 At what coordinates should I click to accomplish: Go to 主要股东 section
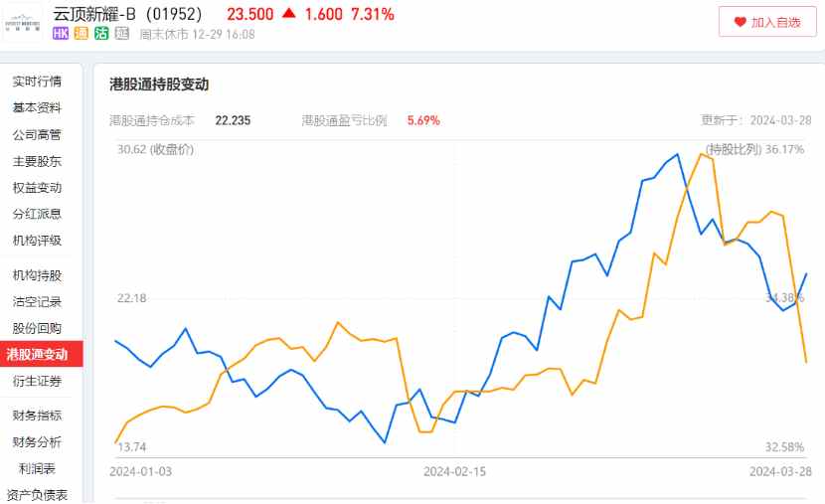pyautogui.click(x=37, y=161)
